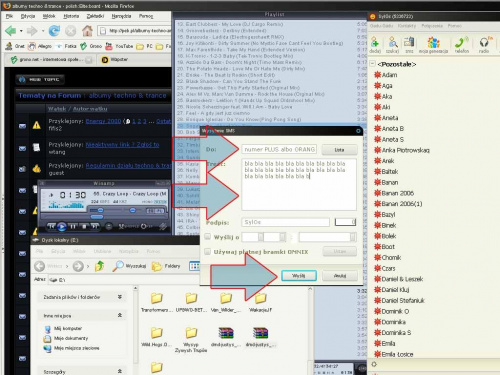Screen dimensions: 500x375
Task: Open the Plik menu in Firefox
Action: click(9, 16)
